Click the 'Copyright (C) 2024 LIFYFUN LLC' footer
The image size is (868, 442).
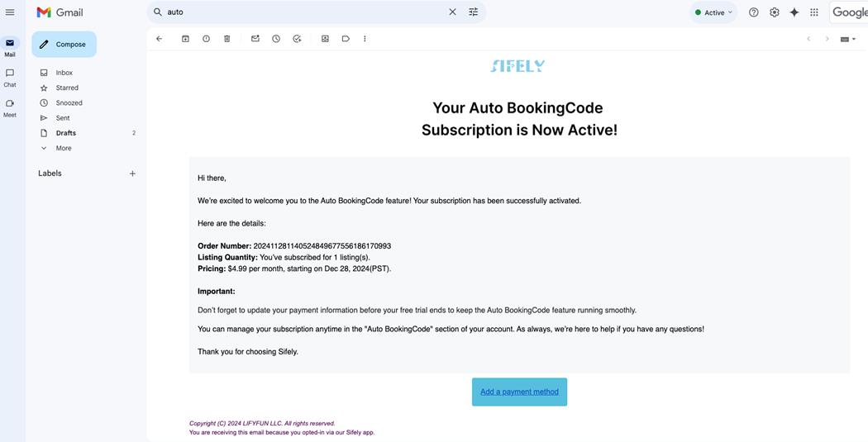tap(262, 423)
